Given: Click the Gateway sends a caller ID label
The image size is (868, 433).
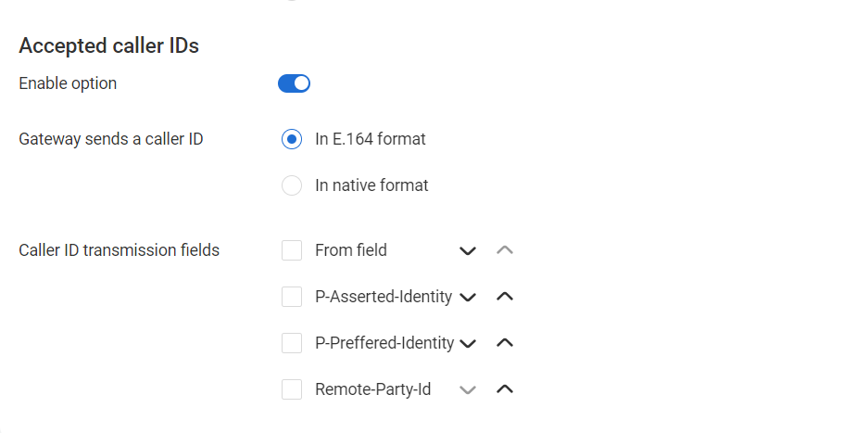Looking at the screenshot, I should [111, 139].
